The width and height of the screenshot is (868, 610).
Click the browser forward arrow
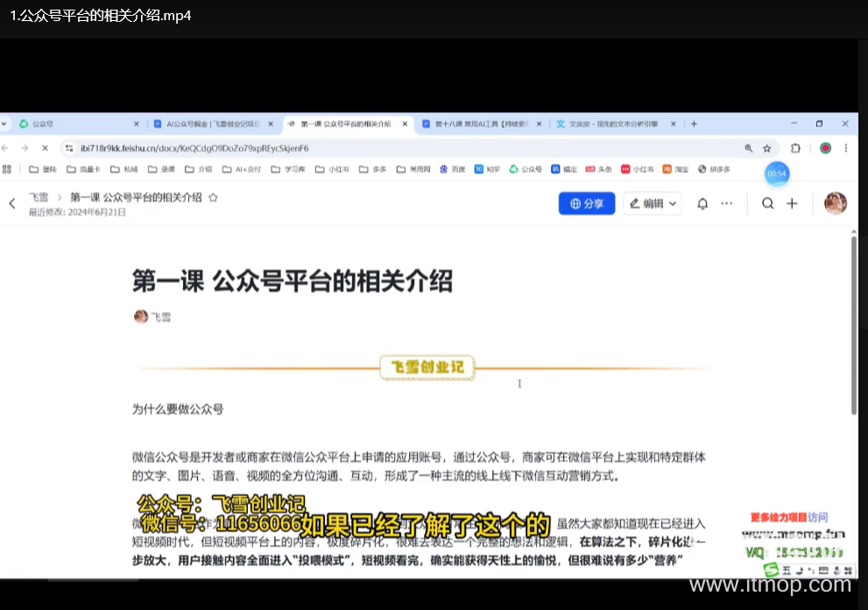[25, 148]
